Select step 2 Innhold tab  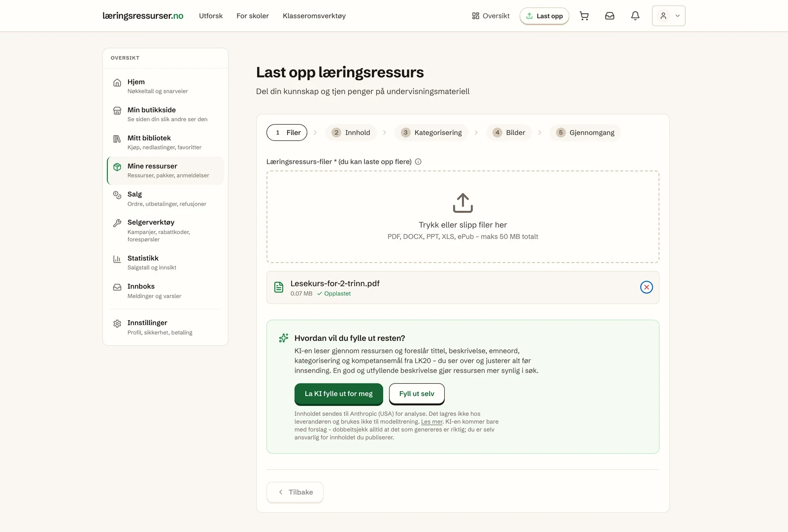tap(351, 133)
